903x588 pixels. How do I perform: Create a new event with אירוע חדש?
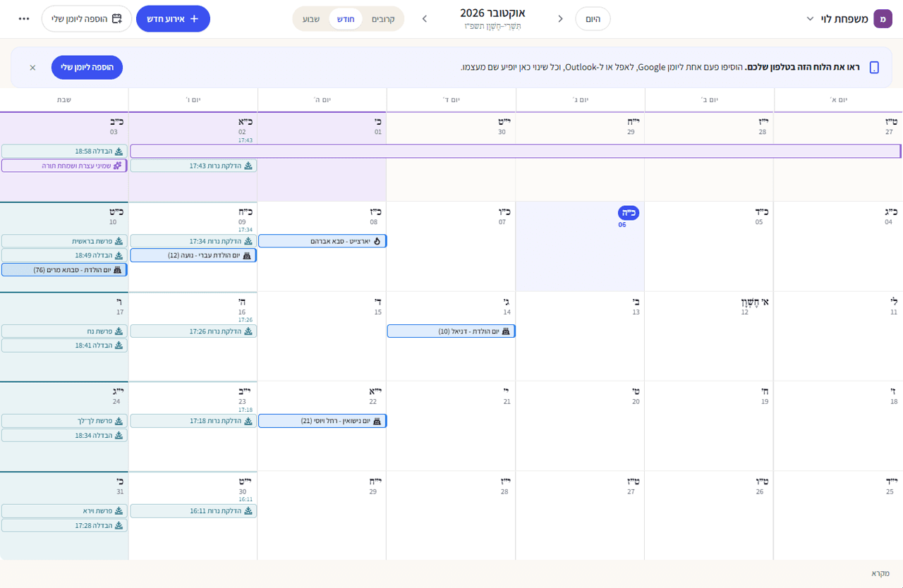[173, 18]
